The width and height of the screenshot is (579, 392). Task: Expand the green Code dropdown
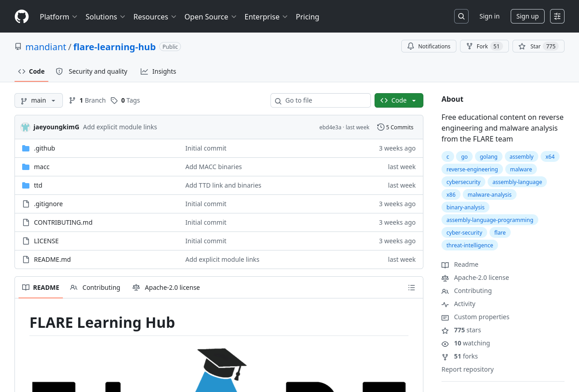[x=399, y=100]
